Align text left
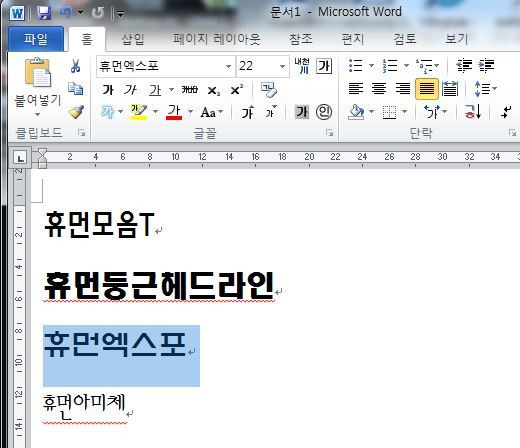 [356, 89]
